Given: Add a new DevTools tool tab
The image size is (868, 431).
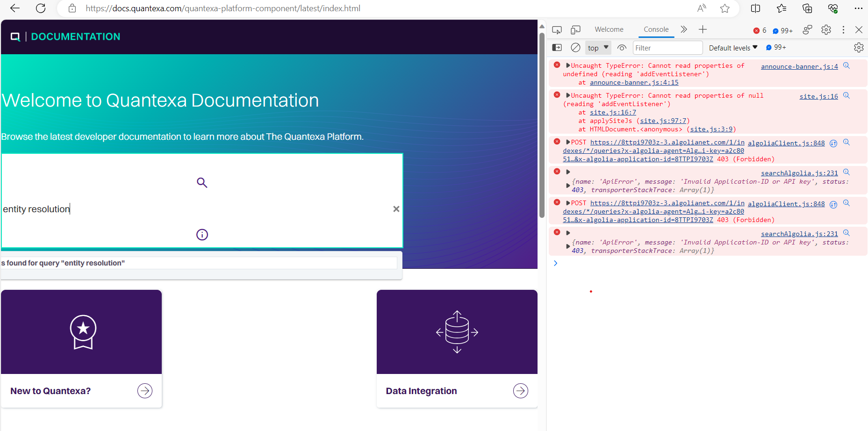Looking at the screenshot, I should (703, 29).
